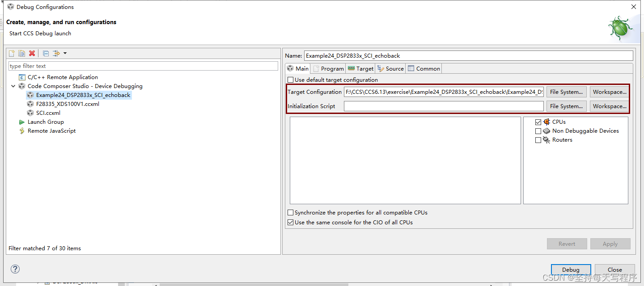Click the help question mark icon
The height and width of the screenshot is (286, 644).
pos(15,269)
